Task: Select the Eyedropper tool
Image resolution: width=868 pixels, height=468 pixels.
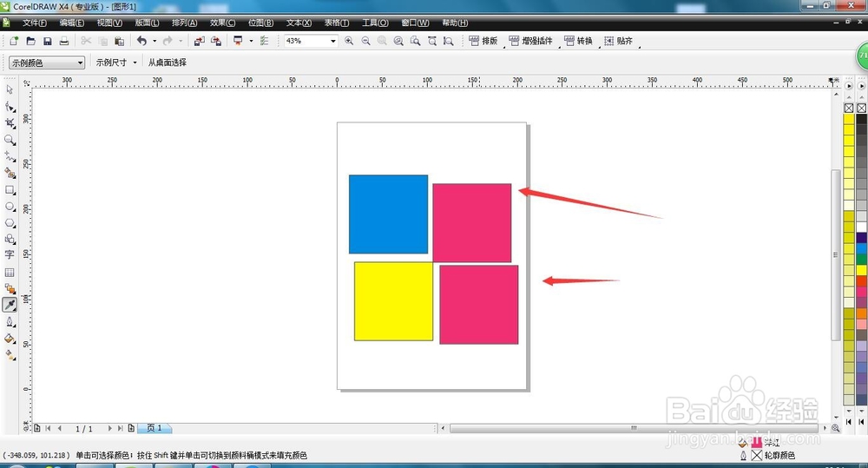Action: tap(10, 305)
